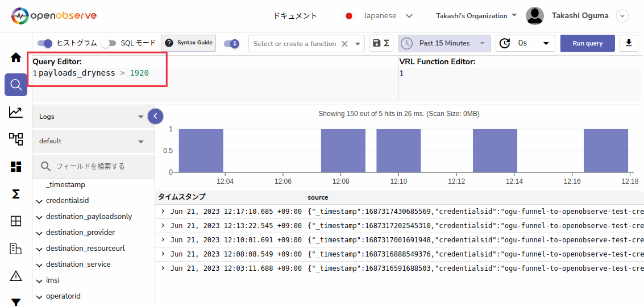The width and height of the screenshot is (644, 306).
Task: Click into the VRL Function Editor area
Action: [x=520, y=84]
